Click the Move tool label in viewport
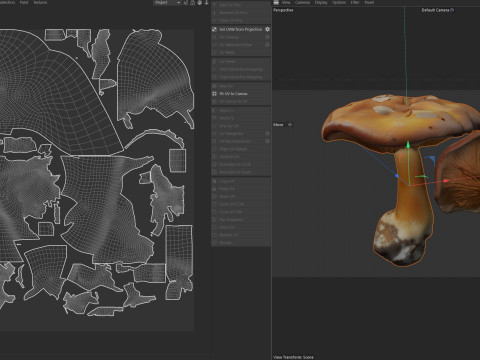This screenshot has width=480, height=360. (x=278, y=125)
